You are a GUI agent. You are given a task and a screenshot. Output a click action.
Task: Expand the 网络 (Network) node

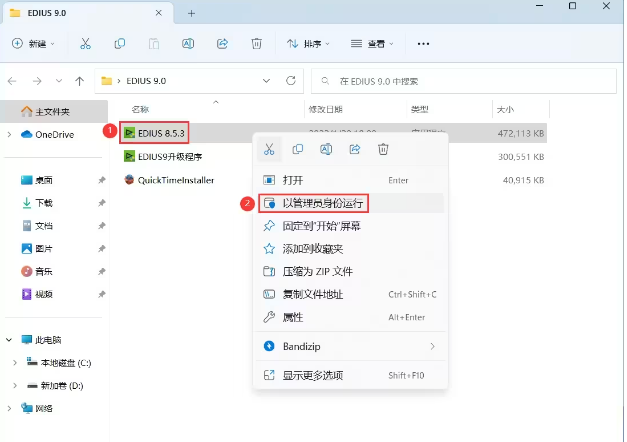[9, 408]
